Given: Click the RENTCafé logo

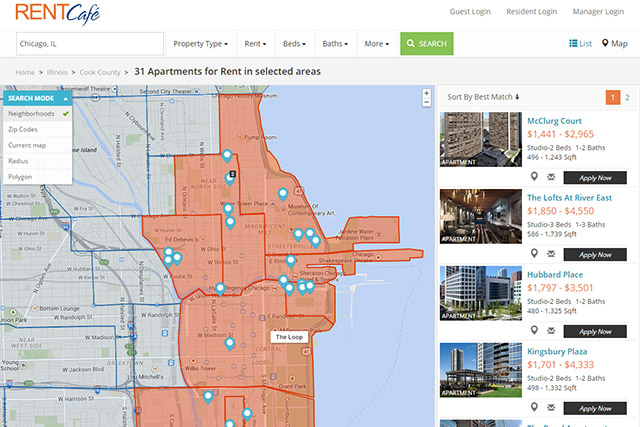Looking at the screenshot, I should tap(58, 13).
